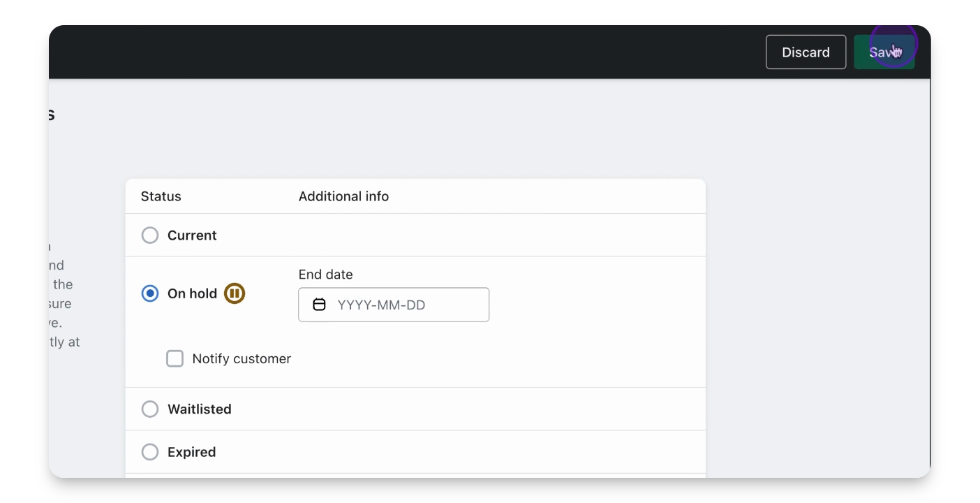Save the status changes
The height and width of the screenshot is (503, 980).
(884, 52)
